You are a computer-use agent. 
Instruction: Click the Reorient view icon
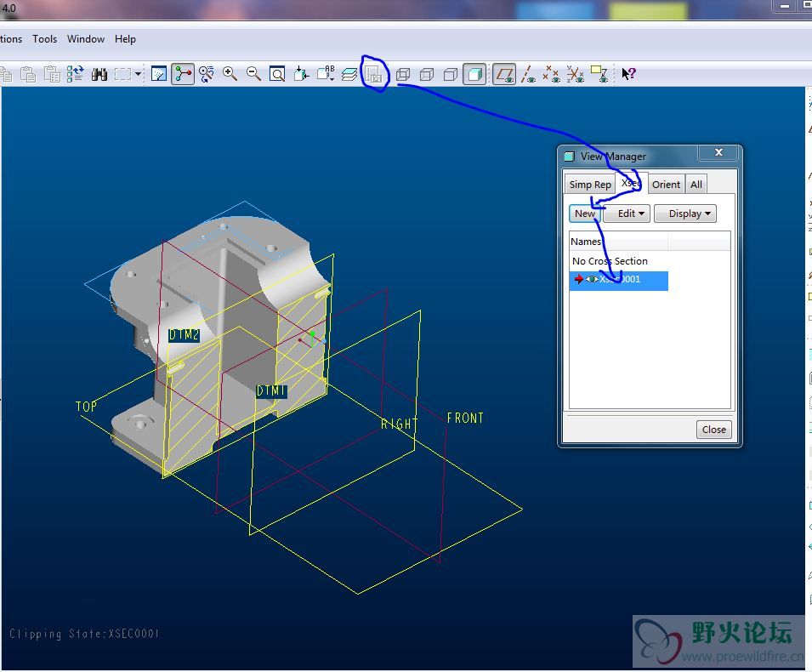[x=301, y=74]
